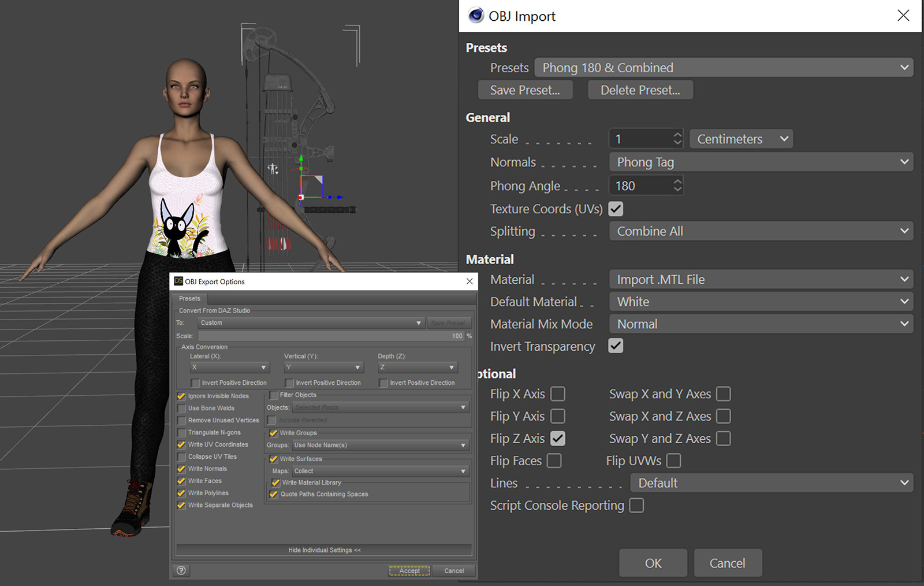The width and height of the screenshot is (924, 586).
Task: Click the viewport transform gizmo origin
Action: [301, 197]
